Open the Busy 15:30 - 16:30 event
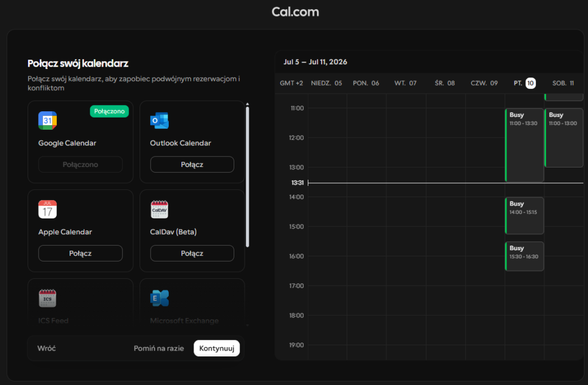 point(524,256)
